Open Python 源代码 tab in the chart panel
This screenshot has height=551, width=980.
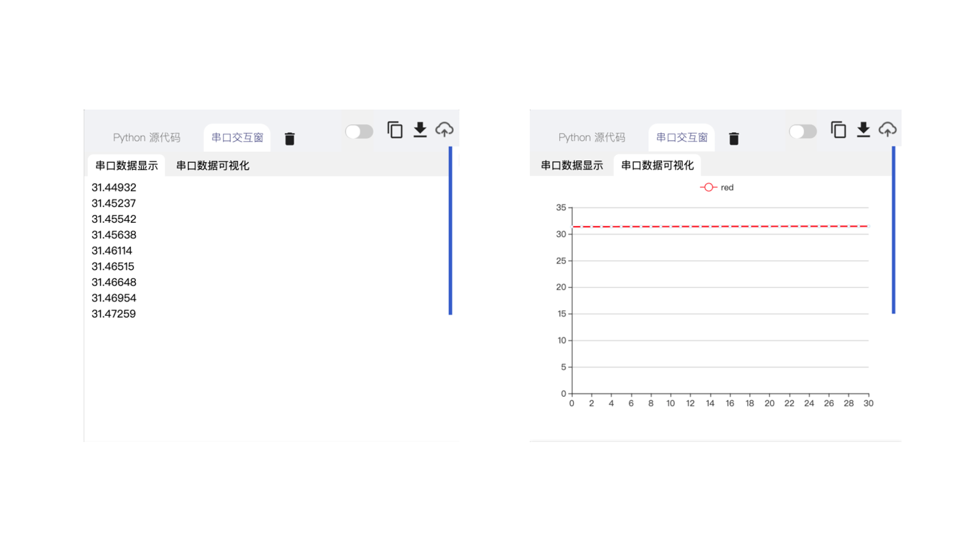[592, 138]
